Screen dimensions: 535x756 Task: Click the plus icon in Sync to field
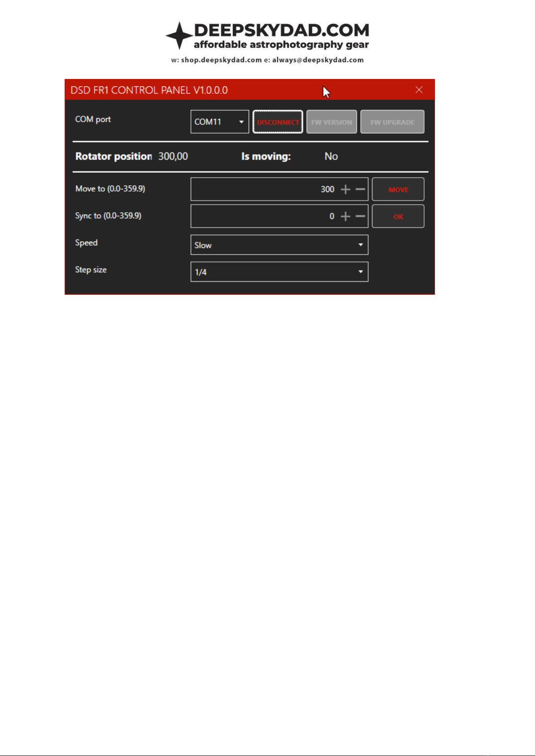[x=345, y=217]
